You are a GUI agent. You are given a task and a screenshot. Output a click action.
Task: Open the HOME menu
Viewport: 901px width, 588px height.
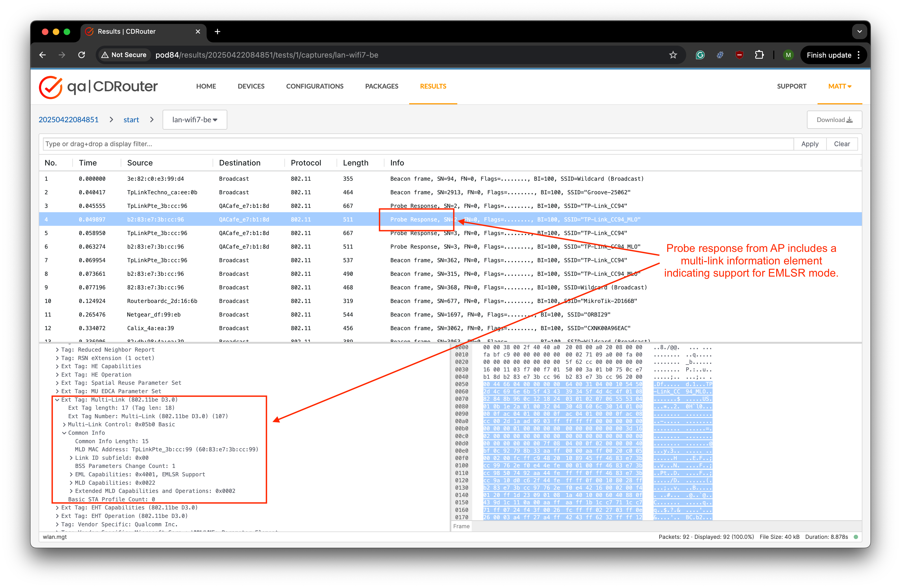coord(206,86)
